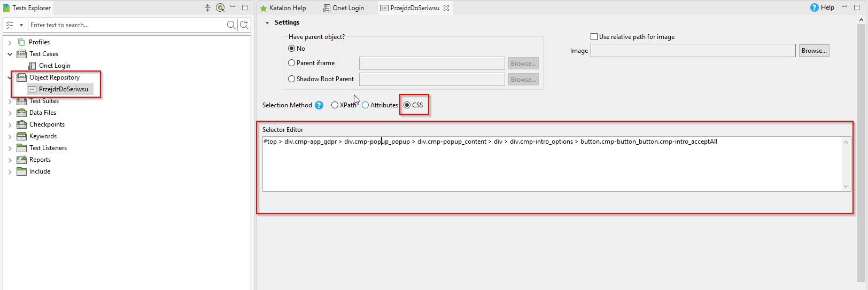Collapse the Test Cases folder
The image size is (868, 290).
coord(10,54)
